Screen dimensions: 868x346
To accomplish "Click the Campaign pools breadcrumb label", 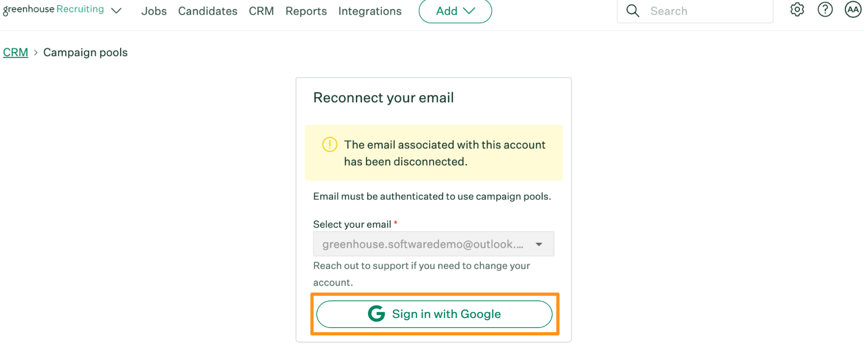I will [x=85, y=52].
